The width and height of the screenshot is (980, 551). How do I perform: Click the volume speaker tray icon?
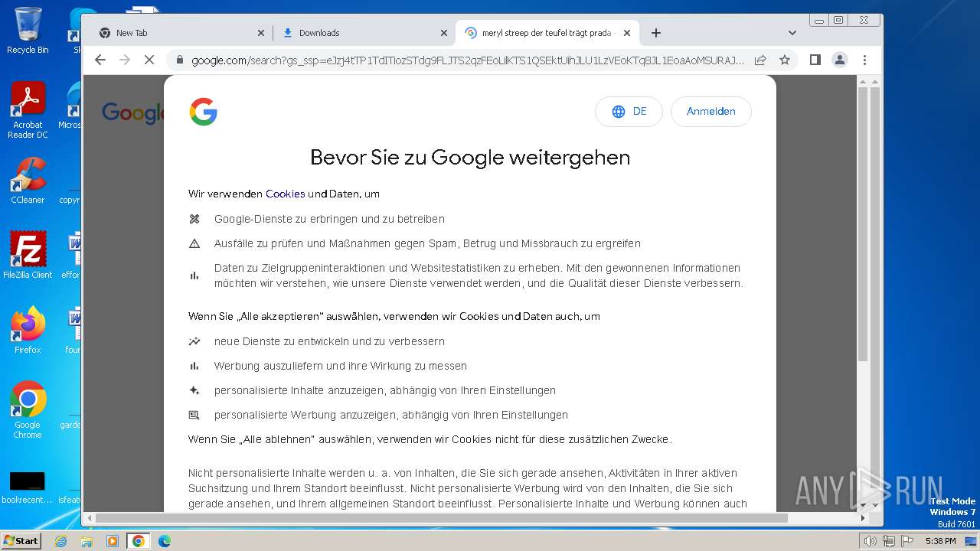coord(870,541)
